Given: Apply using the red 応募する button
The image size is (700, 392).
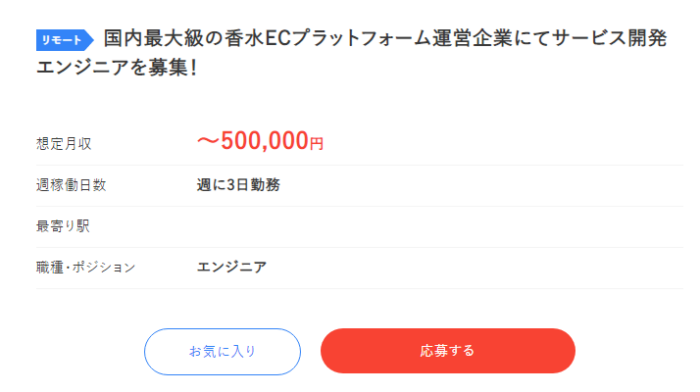Looking at the screenshot, I should [x=448, y=351].
